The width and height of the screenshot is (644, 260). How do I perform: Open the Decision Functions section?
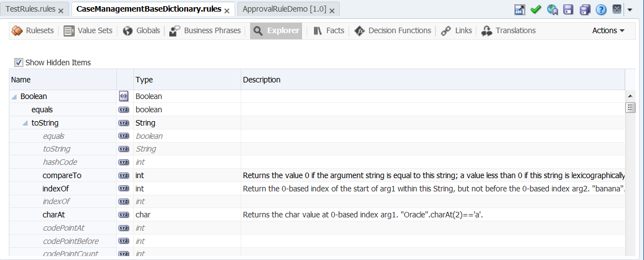(x=393, y=31)
